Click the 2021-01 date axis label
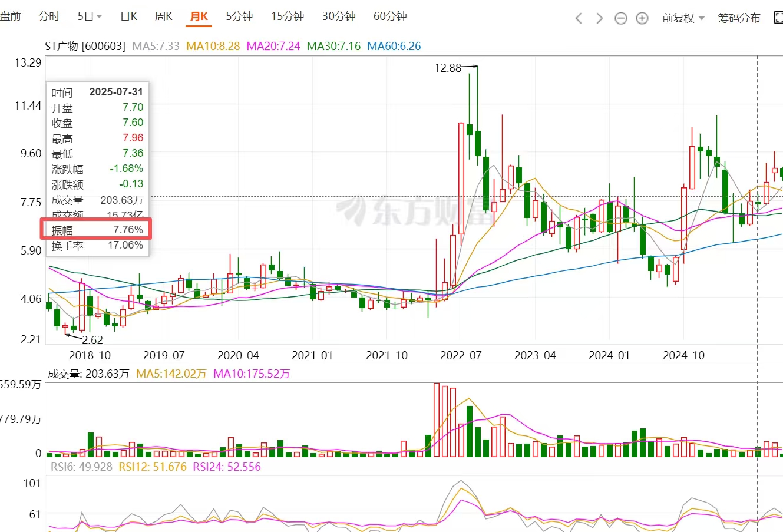 pyautogui.click(x=312, y=355)
